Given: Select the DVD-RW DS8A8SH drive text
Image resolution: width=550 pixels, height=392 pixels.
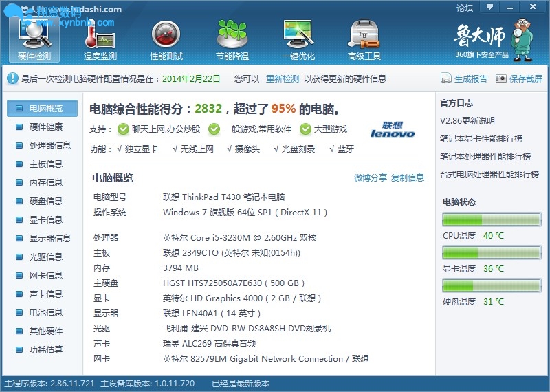Looking at the screenshot, I should pos(247,329).
